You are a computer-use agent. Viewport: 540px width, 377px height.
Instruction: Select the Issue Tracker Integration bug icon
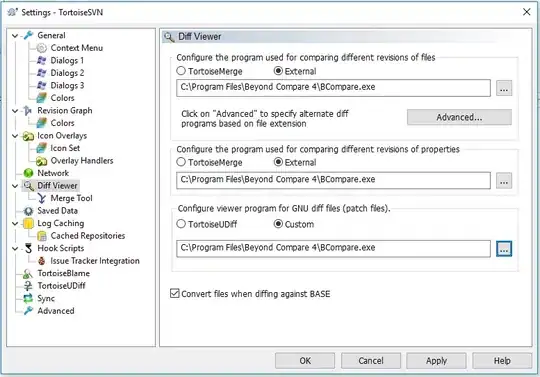click(x=42, y=261)
